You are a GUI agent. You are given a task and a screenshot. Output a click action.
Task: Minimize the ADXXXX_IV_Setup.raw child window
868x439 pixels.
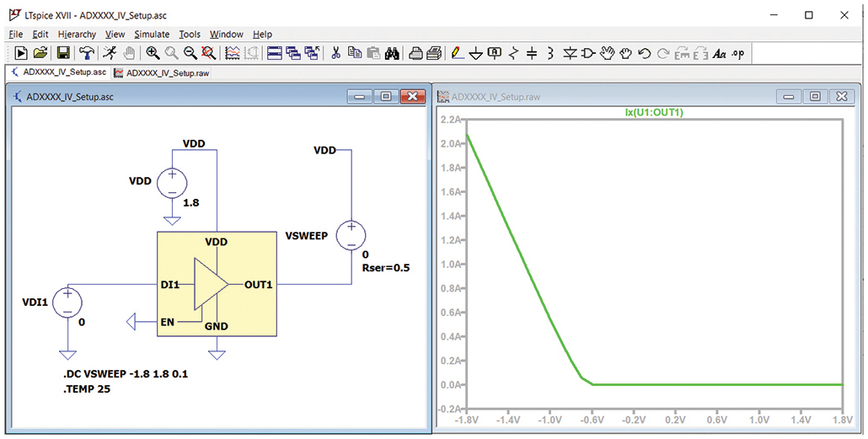[788, 96]
